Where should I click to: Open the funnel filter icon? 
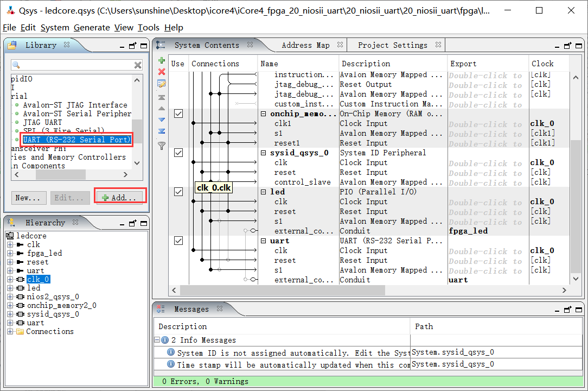click(161, 145)
